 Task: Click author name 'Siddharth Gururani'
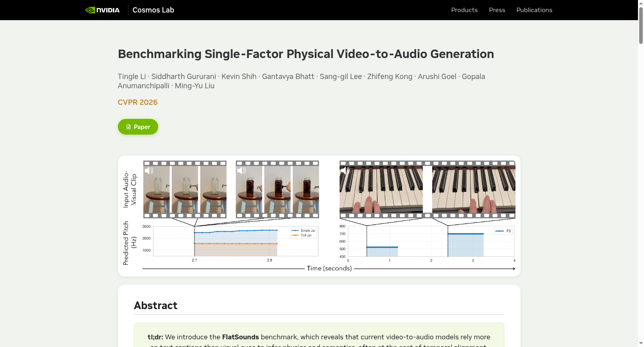pyautogui.click(x=184, y=77)
